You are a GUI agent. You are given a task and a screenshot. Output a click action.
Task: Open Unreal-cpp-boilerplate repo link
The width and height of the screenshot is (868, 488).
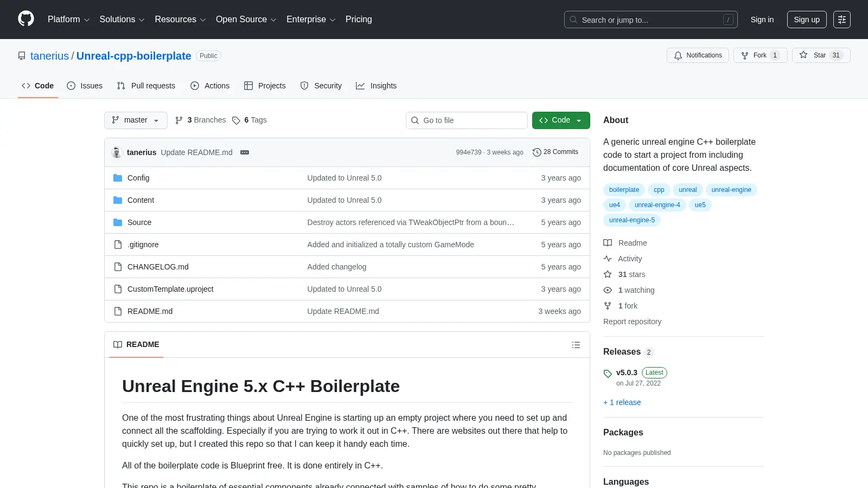(x=133, y=56)
